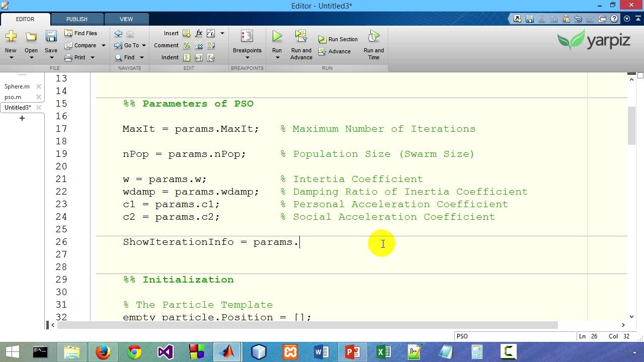This screenshot has width=644, height=362.
Task: Run the script with green Run arrow
Action: tap(277, 37)
